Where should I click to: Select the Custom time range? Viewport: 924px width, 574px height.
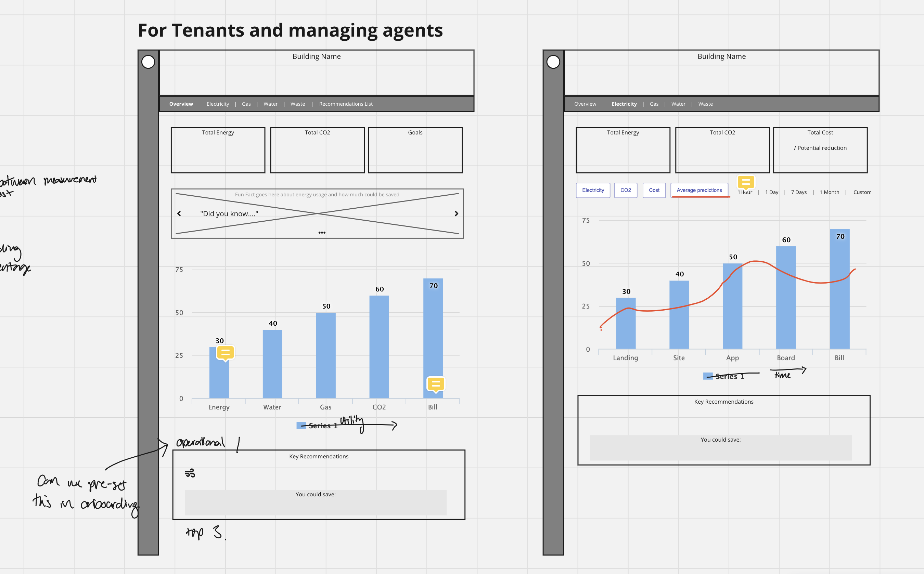click(862, 192)
